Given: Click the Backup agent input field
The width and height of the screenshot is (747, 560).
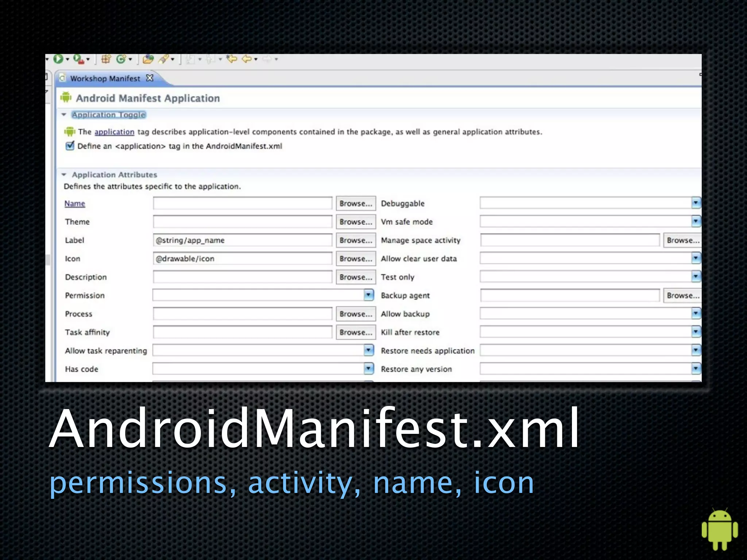Looking at the screenshot, I should coord(570,295).
